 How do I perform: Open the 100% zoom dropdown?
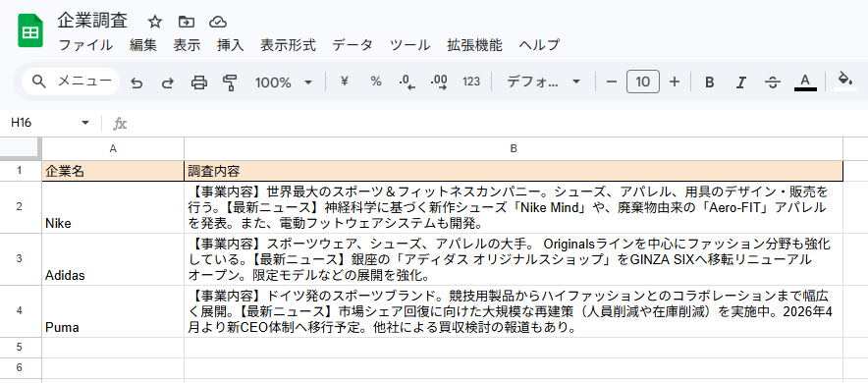284,82
